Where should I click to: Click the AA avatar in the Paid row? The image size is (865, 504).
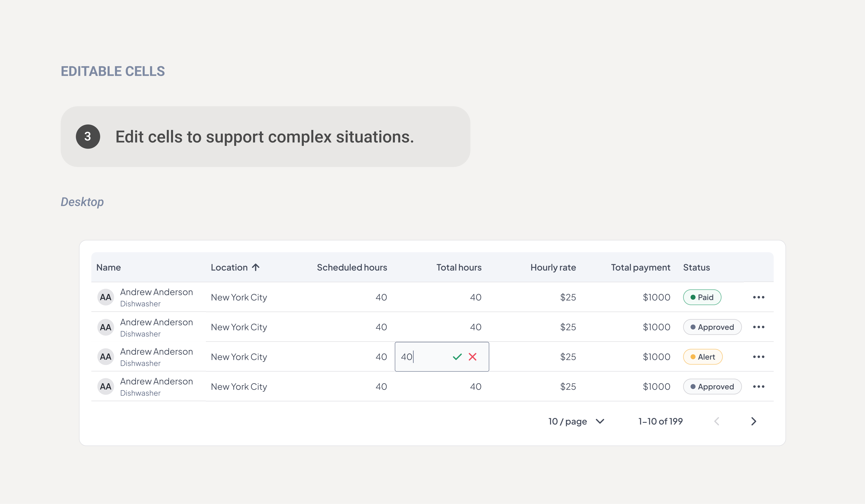(x=106, y=297)
